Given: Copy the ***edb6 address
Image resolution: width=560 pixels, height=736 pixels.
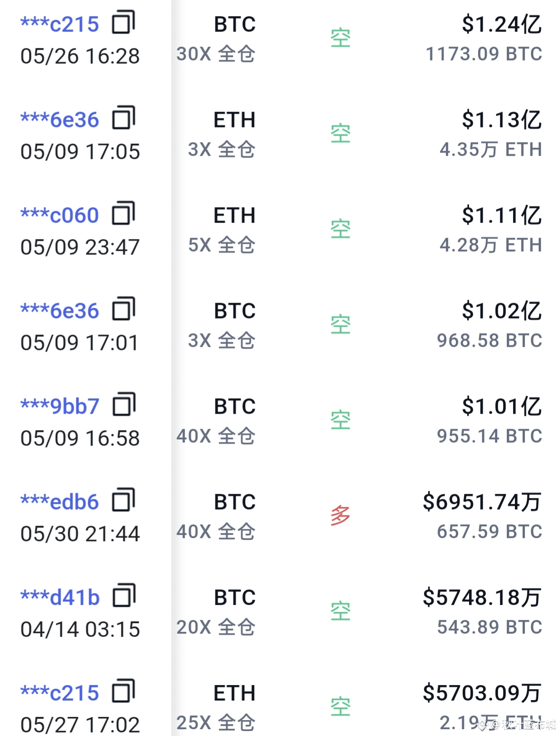Looking at the screenshot, I should (x=124, y=501).
